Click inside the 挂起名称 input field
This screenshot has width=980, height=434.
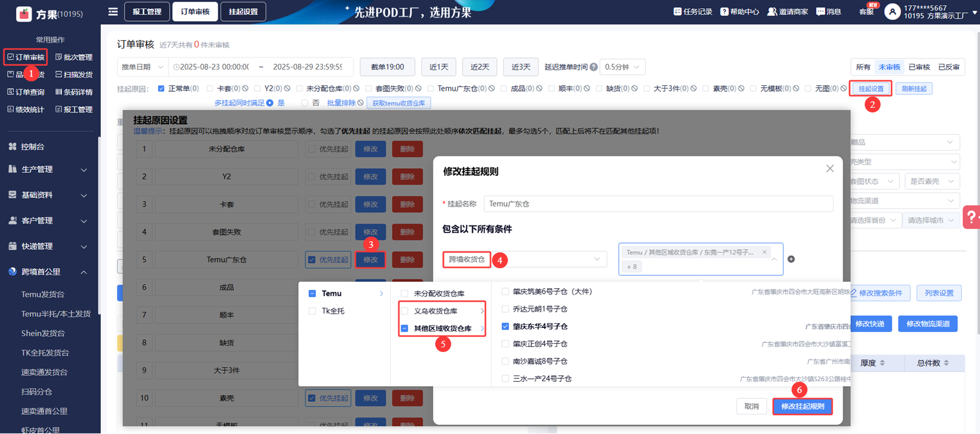(x=658, y=204)
